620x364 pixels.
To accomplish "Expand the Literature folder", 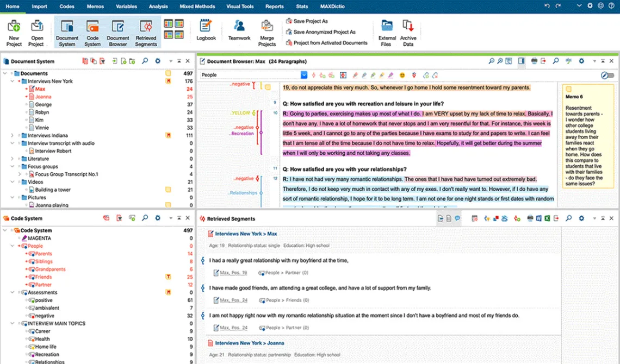I will click(x=13, y=159).
